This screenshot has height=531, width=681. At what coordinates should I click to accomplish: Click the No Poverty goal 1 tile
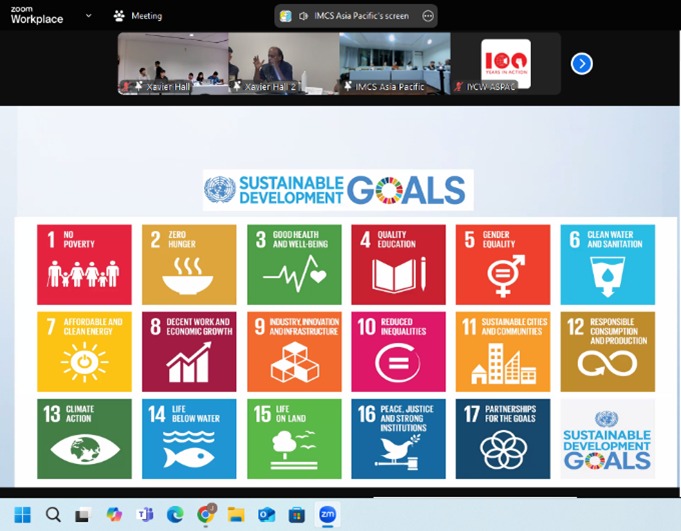(84, 264)
